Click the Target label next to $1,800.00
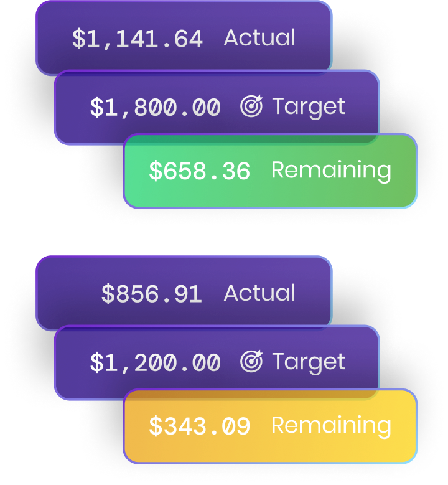Screen dimensions: 448x485 309,106
